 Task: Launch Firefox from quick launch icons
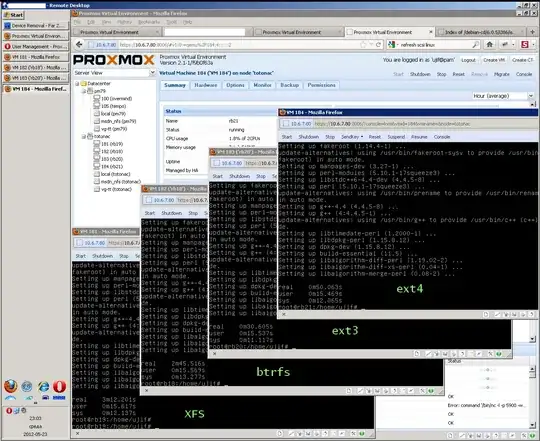pyautogui.click(x=11, y=386)
